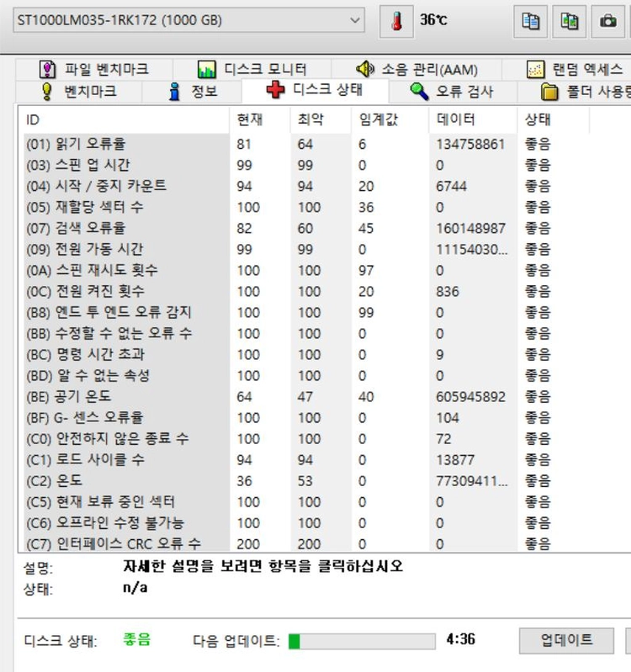Click the green 좋음 disk status text
This screenshot has width=631, height=672.
[137, 639]
